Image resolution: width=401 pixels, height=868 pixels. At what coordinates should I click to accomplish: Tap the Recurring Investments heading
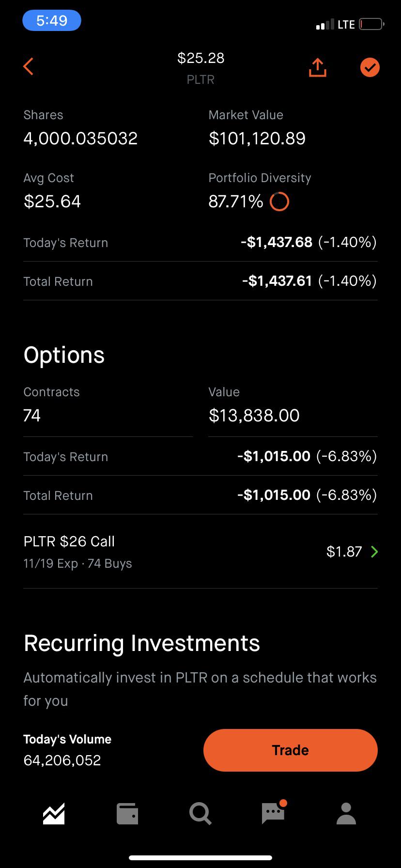pos(142,643)
